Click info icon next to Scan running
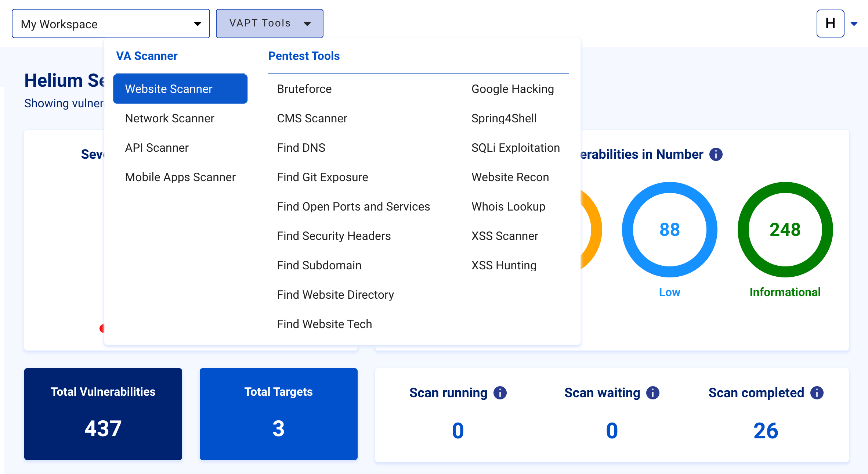Image resolution: width=868 pixels, height=474 pixels. click(500, 393)
